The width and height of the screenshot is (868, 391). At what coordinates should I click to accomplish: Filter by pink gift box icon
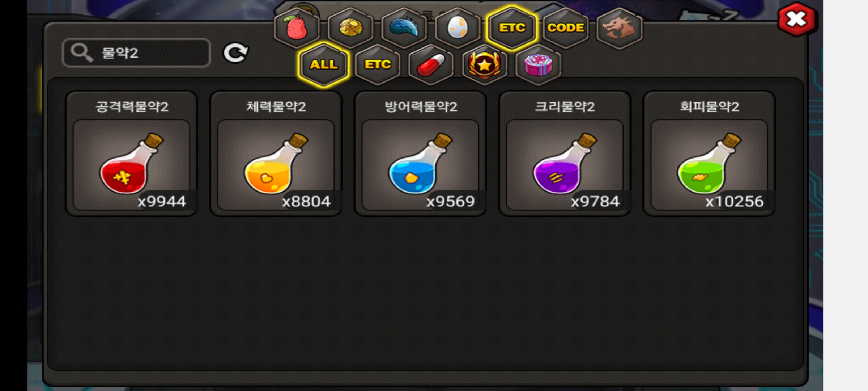click(x=538, y=64)
